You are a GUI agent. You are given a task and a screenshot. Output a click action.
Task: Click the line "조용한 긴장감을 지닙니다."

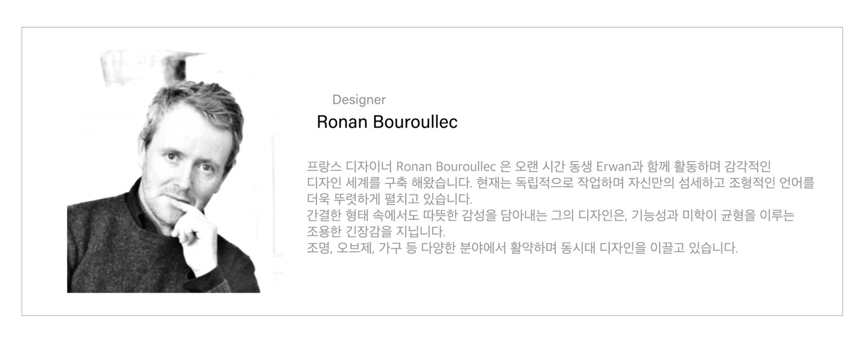[x=376, y=231]
